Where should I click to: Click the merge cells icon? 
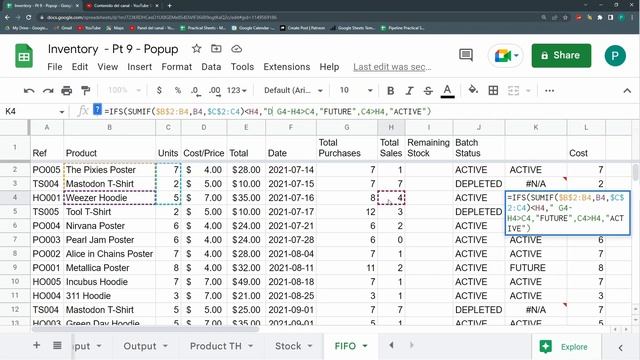tap(513, 90)
